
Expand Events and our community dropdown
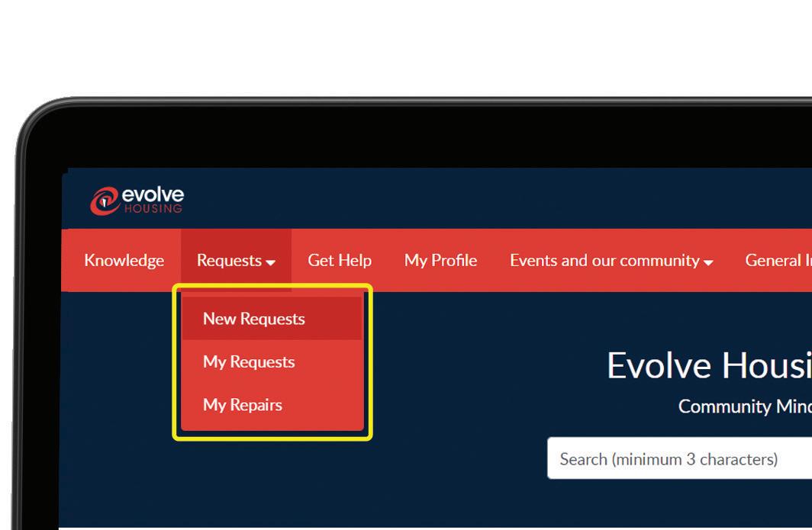pos(611,260)
